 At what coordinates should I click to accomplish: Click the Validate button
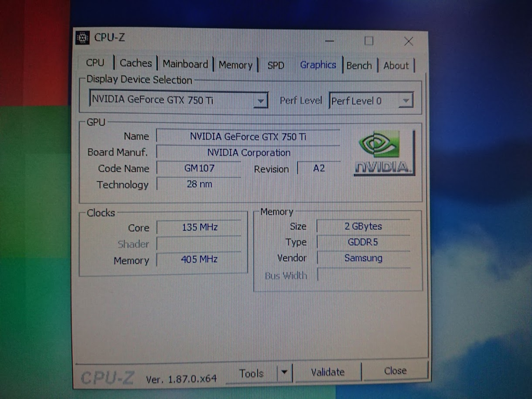click(x=328, y=372)
